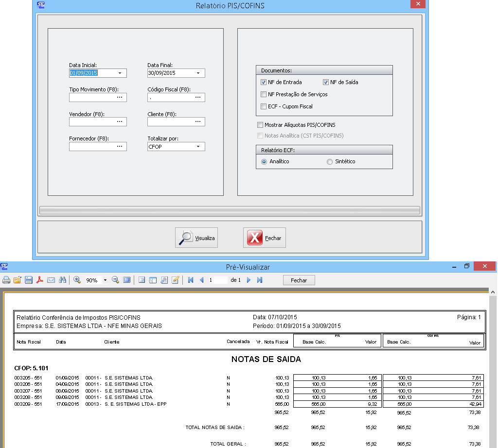Click the zoom in magnifier
The image size is (498, 448).
[77, 280]
